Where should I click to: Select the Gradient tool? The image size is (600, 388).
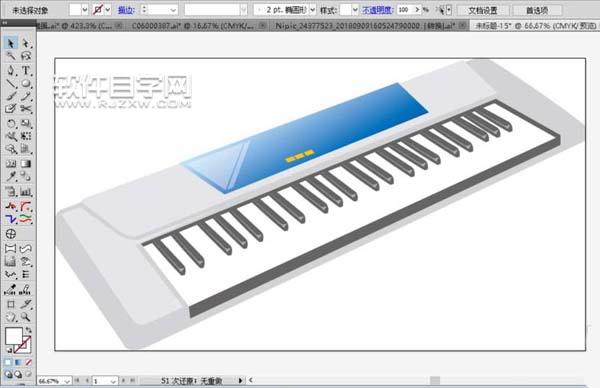pos(26,164)
